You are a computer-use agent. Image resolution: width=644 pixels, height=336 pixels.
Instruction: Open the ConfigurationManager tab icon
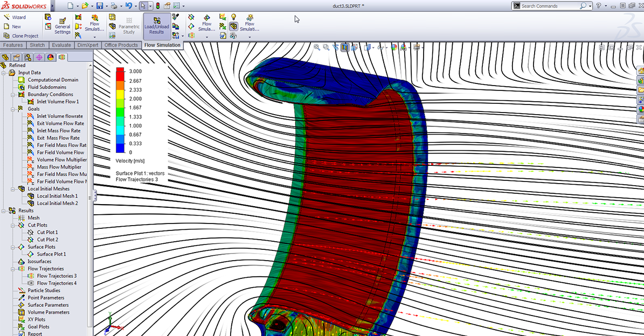pyautogui.click(x=27, y=57)
